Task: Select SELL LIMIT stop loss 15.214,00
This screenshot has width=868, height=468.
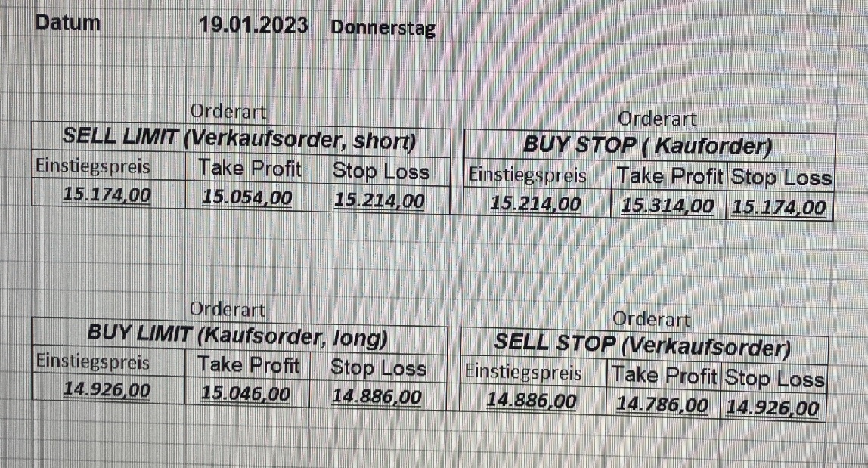Action: coord(380,200)
